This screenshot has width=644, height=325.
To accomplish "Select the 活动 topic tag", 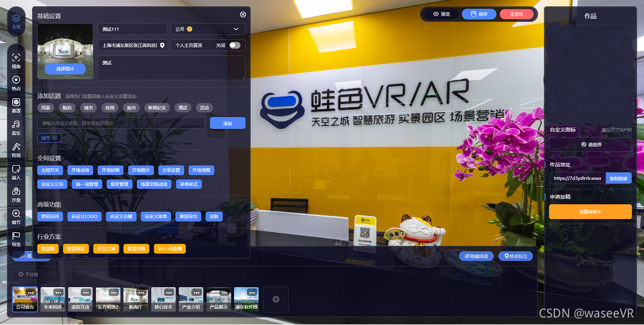I will (204, 108).
